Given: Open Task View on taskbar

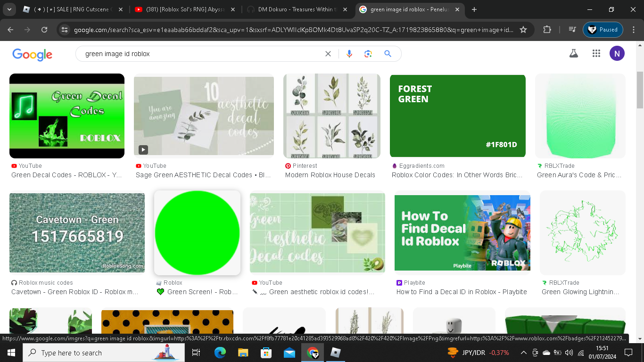Looking at the screenshot, I should click(x=196, y=353).
